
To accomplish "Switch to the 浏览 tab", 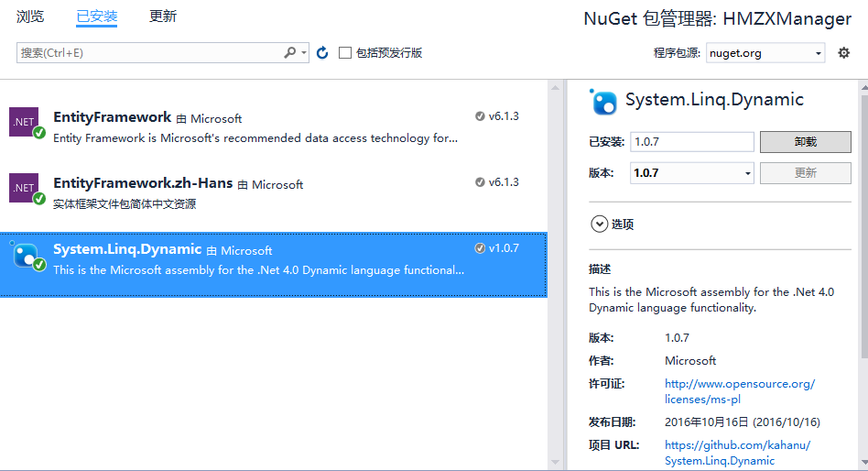I will (x=30, y=16).
